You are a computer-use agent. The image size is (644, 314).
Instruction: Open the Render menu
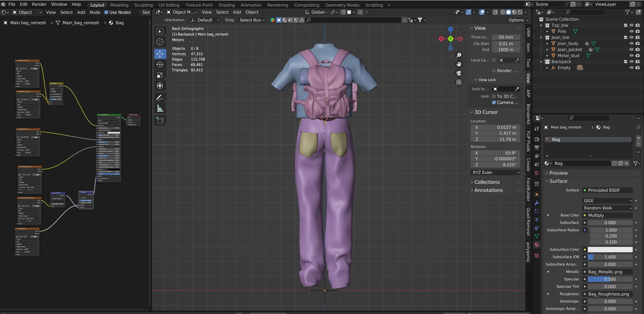pos(39,4)
